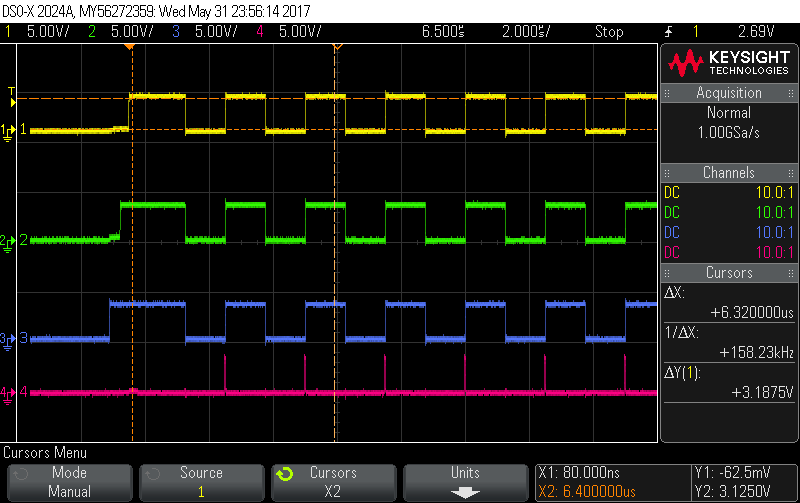Click the rising edge trigger icon
Image resolution: width=800 pixels, height=503 pixels.
click(x=668, y=32)
